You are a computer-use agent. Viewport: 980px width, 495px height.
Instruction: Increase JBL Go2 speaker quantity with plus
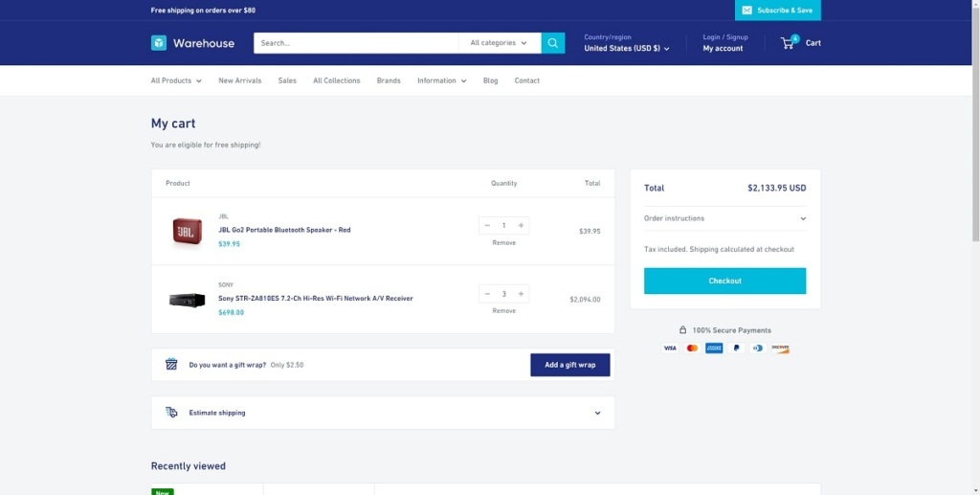point(521,226)
